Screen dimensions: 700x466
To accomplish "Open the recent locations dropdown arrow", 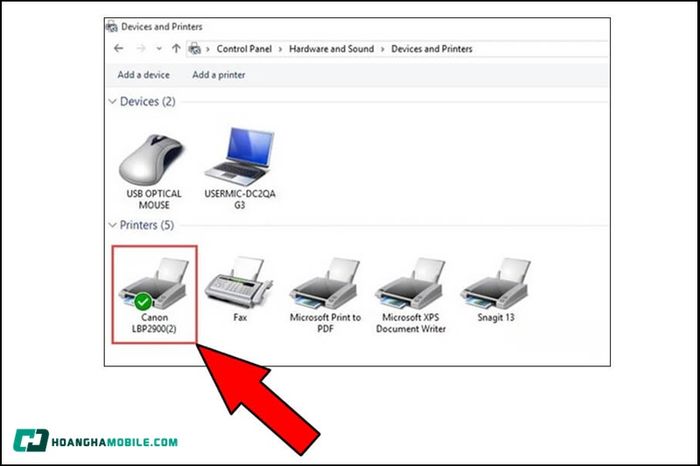I will tap(159, 49).
